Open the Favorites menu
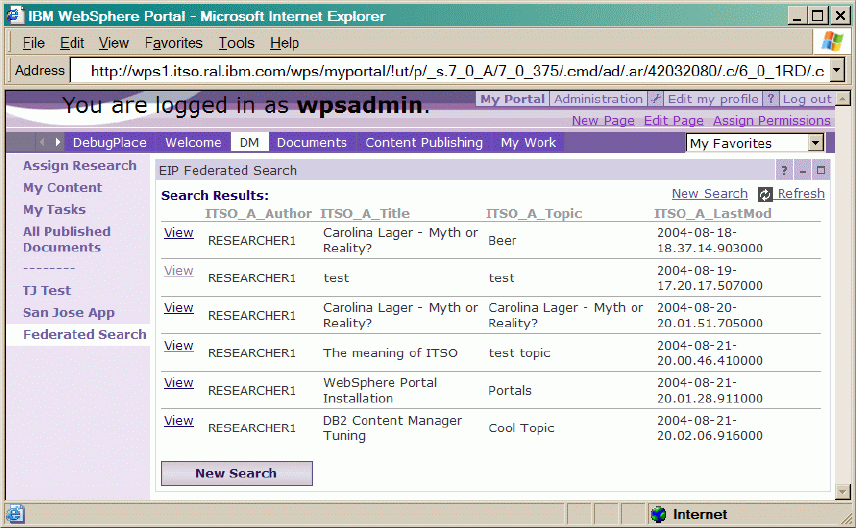 point(173,43)
